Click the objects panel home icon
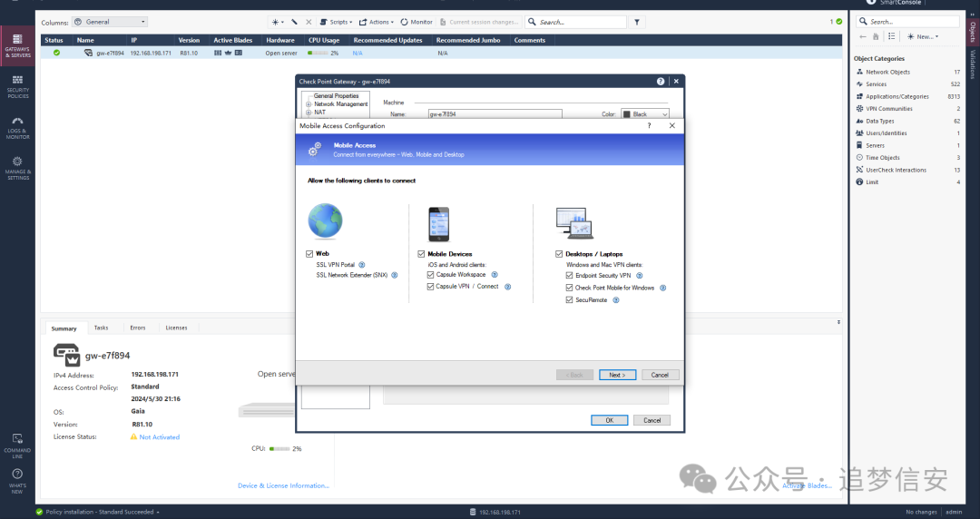980x519 pixels. coord(876,37)
